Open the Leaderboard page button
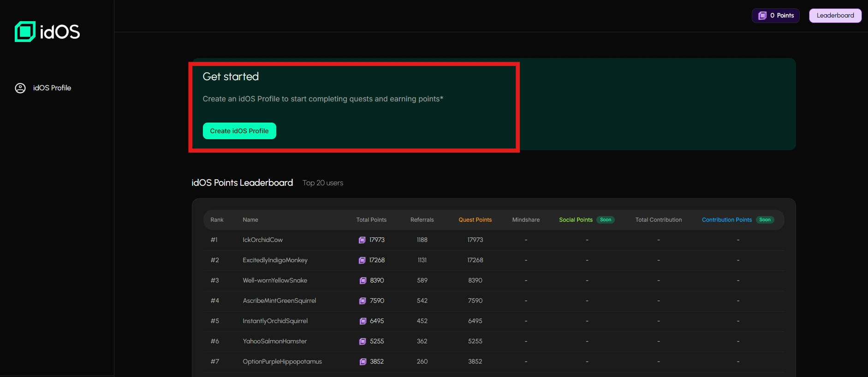868x377 pixels. [x=835, y=16]
